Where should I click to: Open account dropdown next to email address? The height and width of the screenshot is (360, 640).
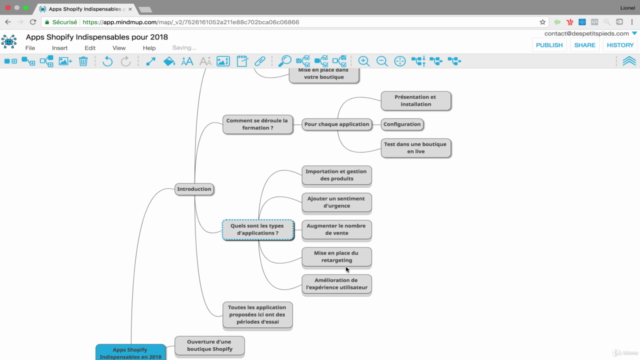pyautogui.click(x=634, y=33)
